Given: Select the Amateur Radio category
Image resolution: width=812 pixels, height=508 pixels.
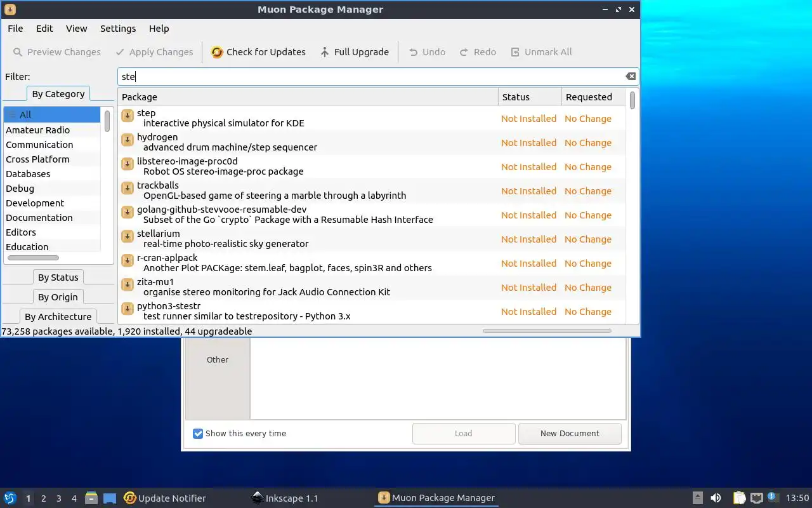Looking at the screenshot, I should click(x=52, y=130).
